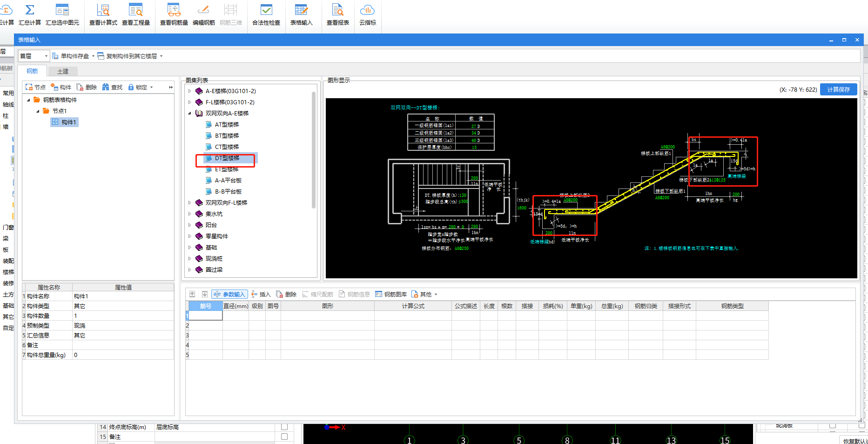Click 计算公式 column header
This screenshot has height=444, width=868.
[413, 306]
